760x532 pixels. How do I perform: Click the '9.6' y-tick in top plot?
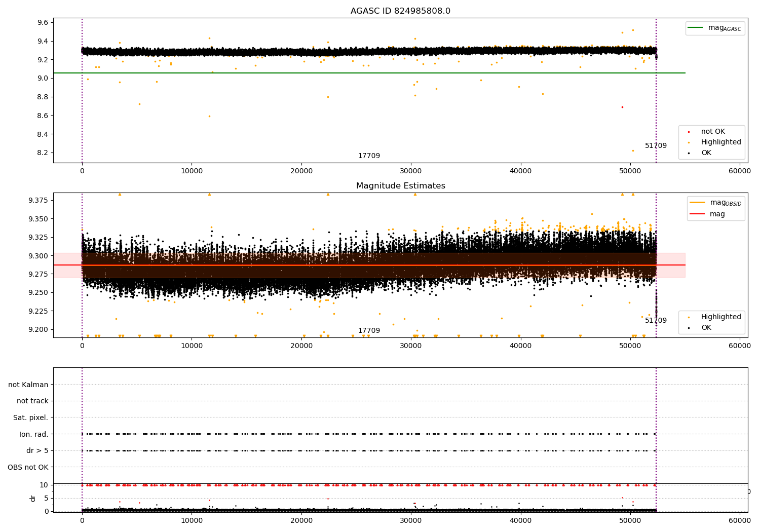coord(43,22)
